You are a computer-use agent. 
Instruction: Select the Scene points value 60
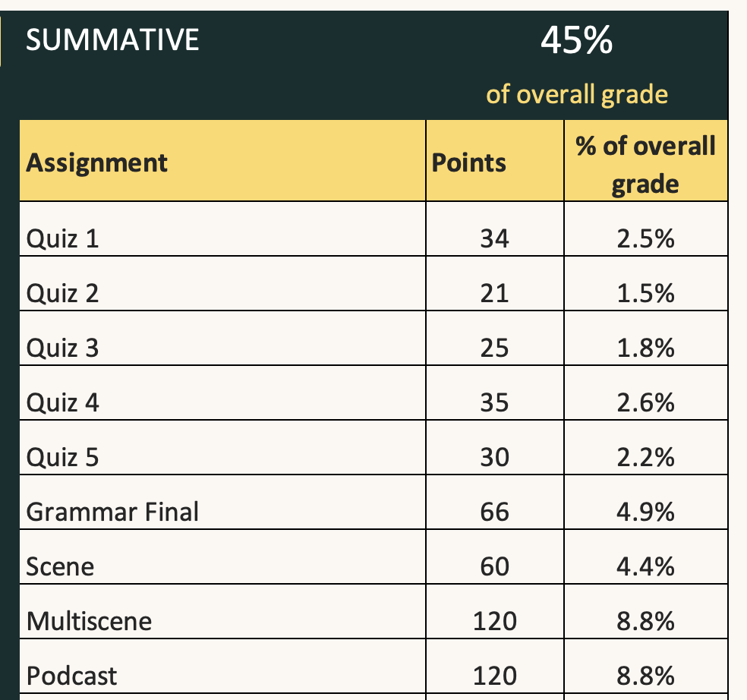(494, 566)
